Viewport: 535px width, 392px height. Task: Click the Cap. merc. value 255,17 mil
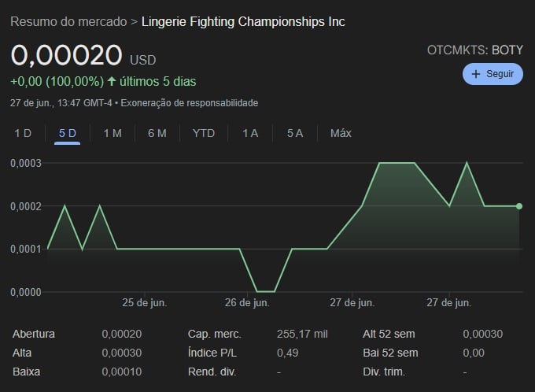pos(302,334)
